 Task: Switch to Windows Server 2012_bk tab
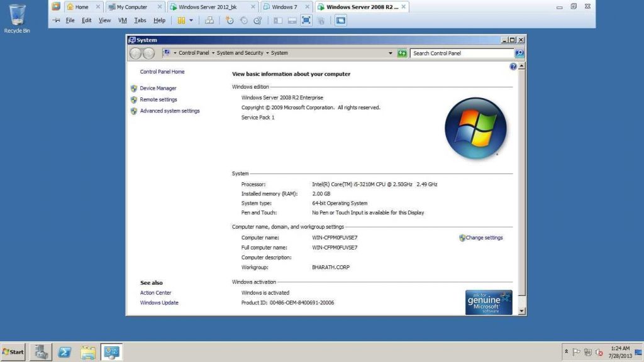(x=208, y=7)
